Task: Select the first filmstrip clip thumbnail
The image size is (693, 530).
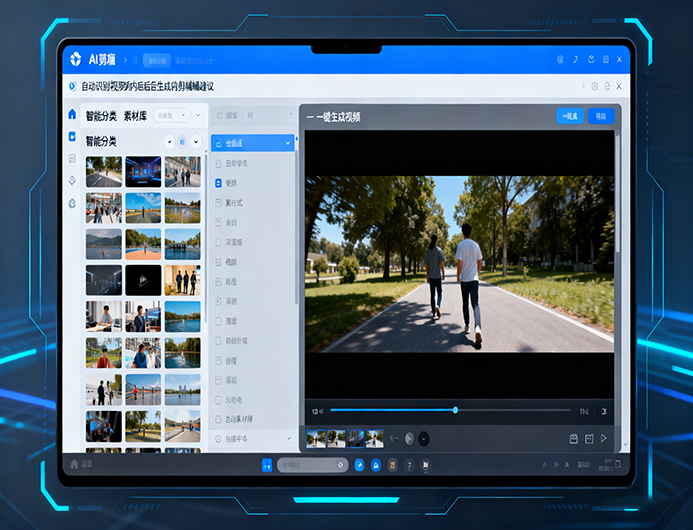Action: (x=316, y=438)
